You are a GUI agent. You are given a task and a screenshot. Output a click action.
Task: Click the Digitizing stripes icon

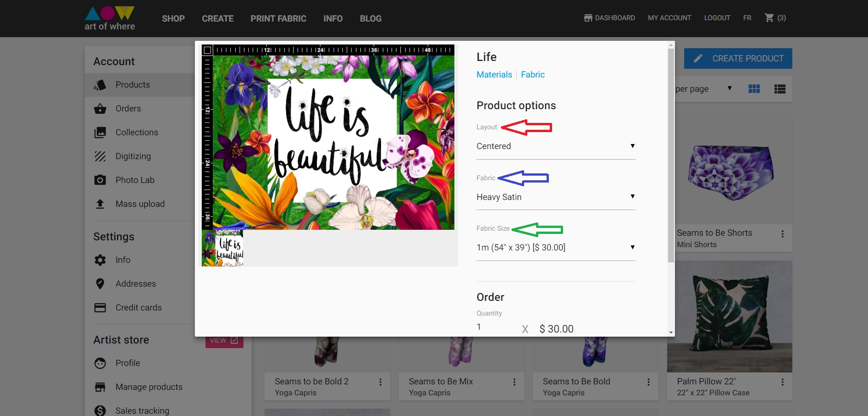100,156
